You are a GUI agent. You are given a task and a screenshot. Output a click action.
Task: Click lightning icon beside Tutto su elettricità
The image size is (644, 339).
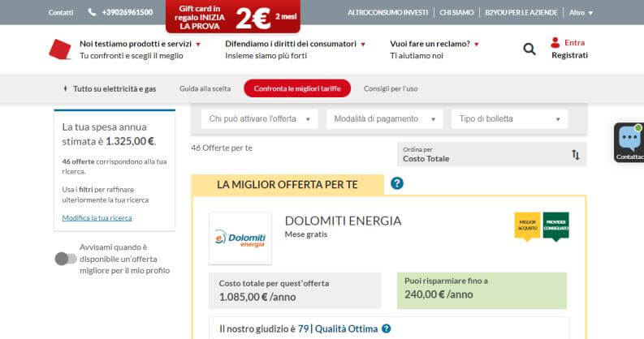coord(65,88)
